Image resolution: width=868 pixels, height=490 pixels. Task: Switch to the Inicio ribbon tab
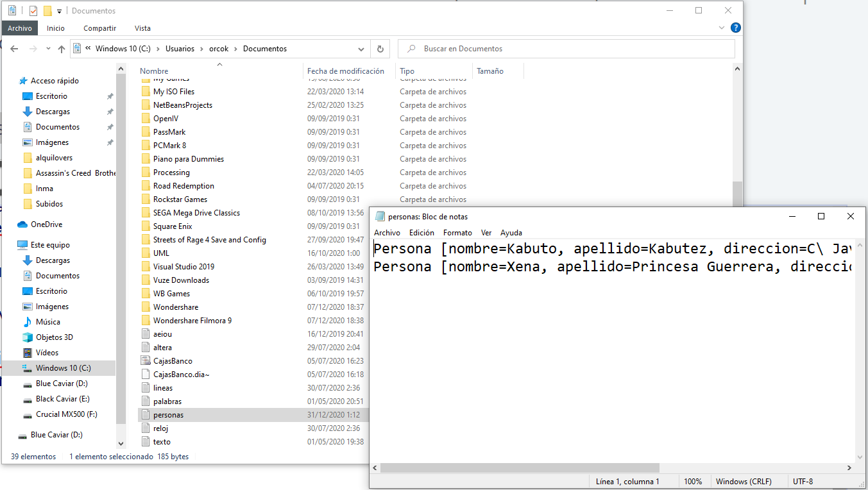pyautogui.click(x=56, y=28)
